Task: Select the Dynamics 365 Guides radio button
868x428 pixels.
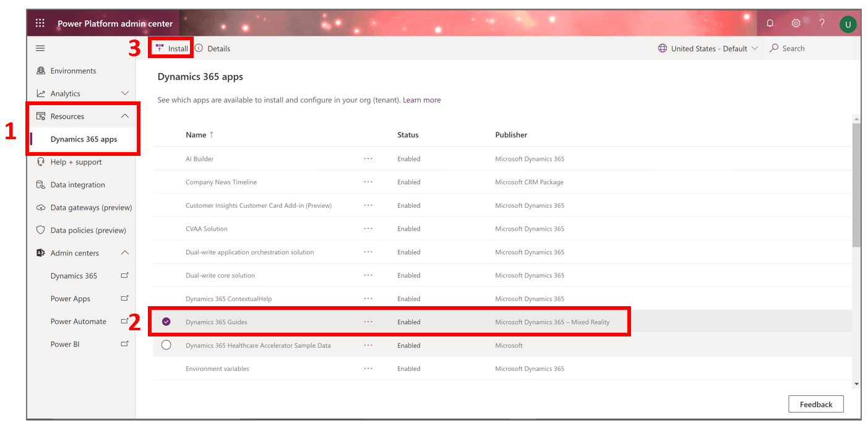Action: pos(166,322)
